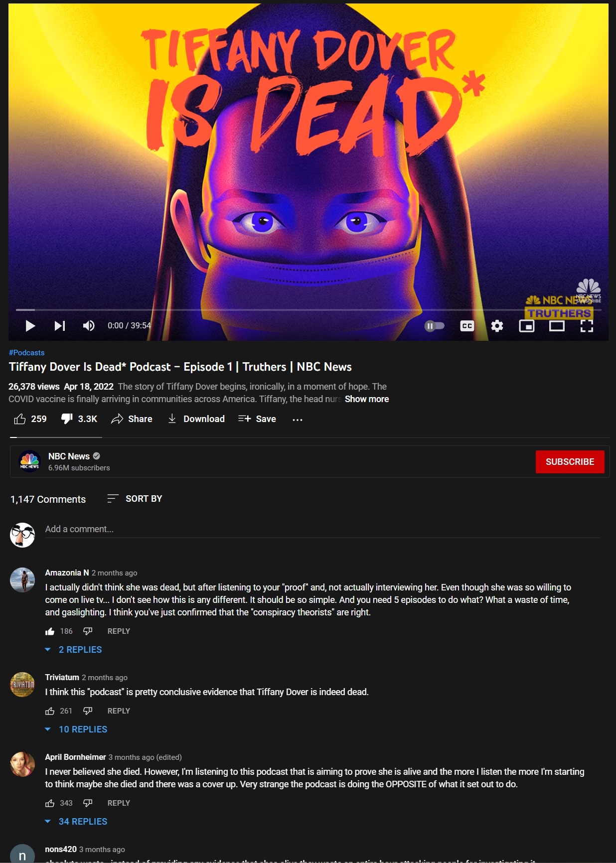This screenshot has width=616, height=863.
Task: Enter fullscreen mode
Action: (x=587, y=326)
